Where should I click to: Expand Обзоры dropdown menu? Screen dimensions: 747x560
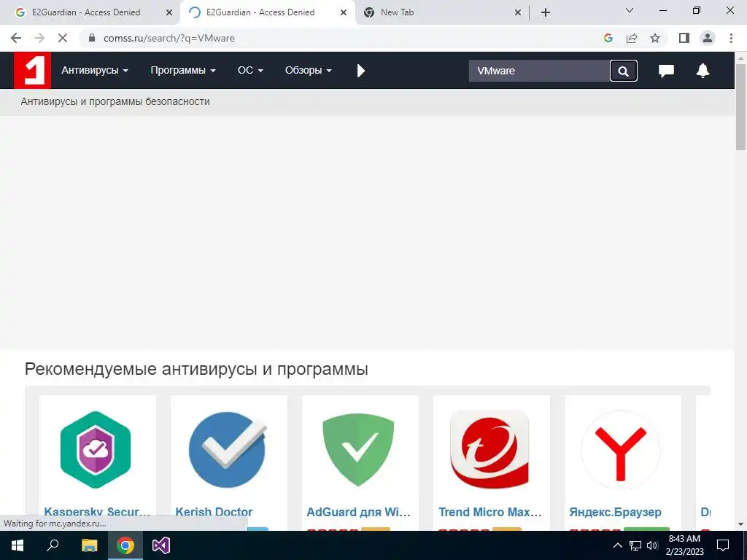[x=309, y=71]
